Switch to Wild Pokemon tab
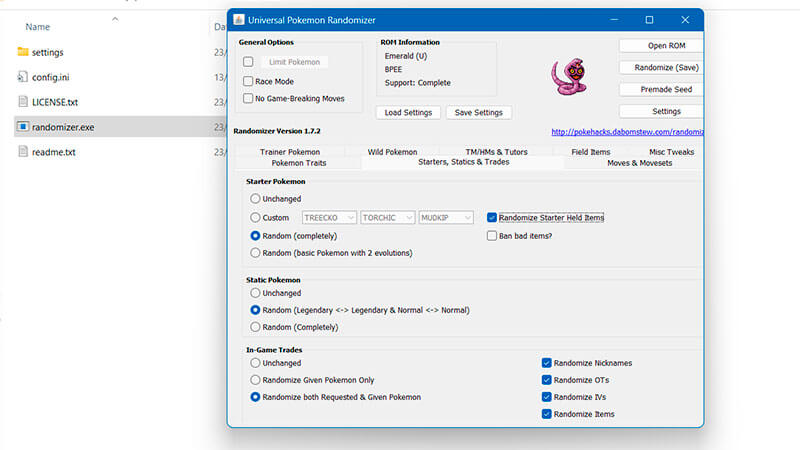The height and width of the screenshot is (450, 800). 392,152
